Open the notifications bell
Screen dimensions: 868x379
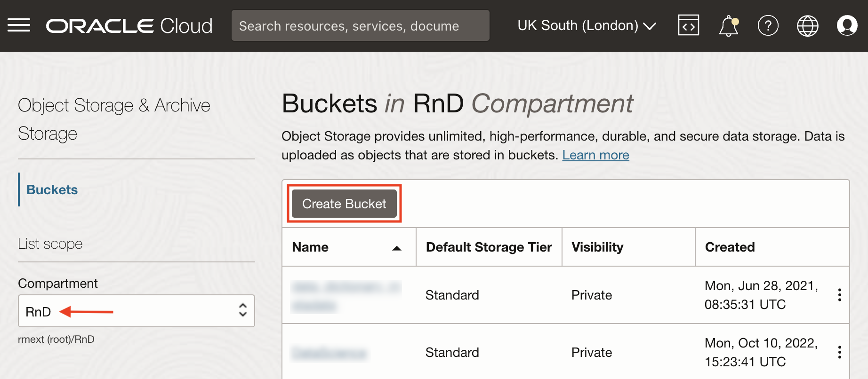pyautogui.click(x=728, y=25)
